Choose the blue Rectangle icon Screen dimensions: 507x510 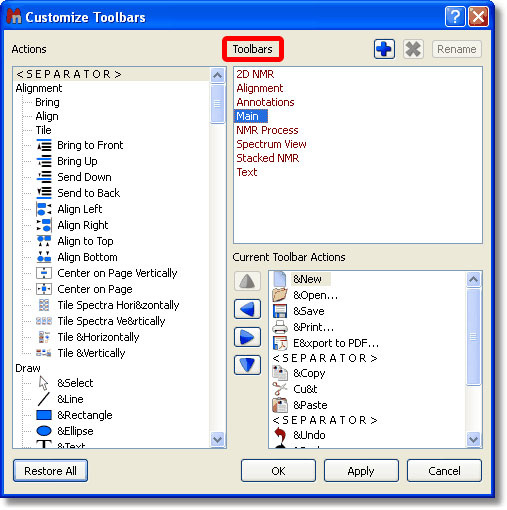(44, 415)
